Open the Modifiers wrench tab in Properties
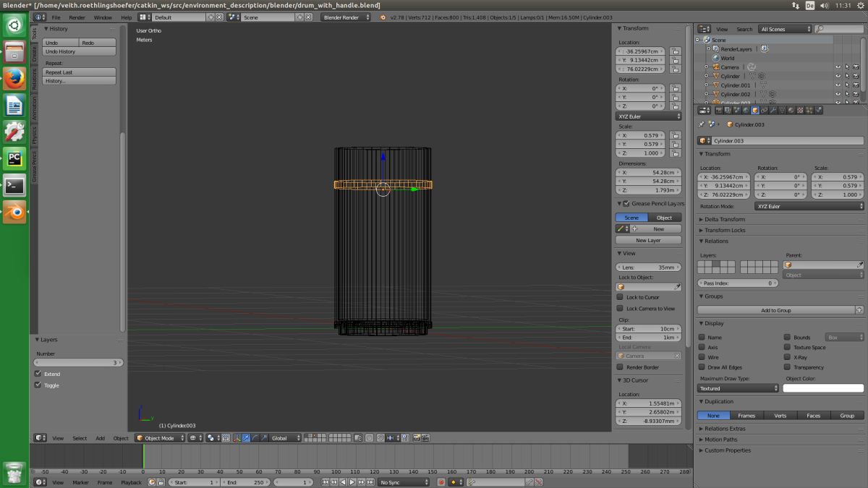The width and height of the screenshot is (868, 488). click(x=773, y=111)
